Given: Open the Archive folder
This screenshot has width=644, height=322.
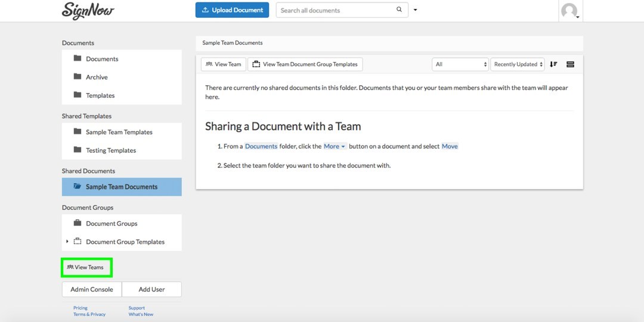Looking at the screenshot, I should (x=97, y=77).
